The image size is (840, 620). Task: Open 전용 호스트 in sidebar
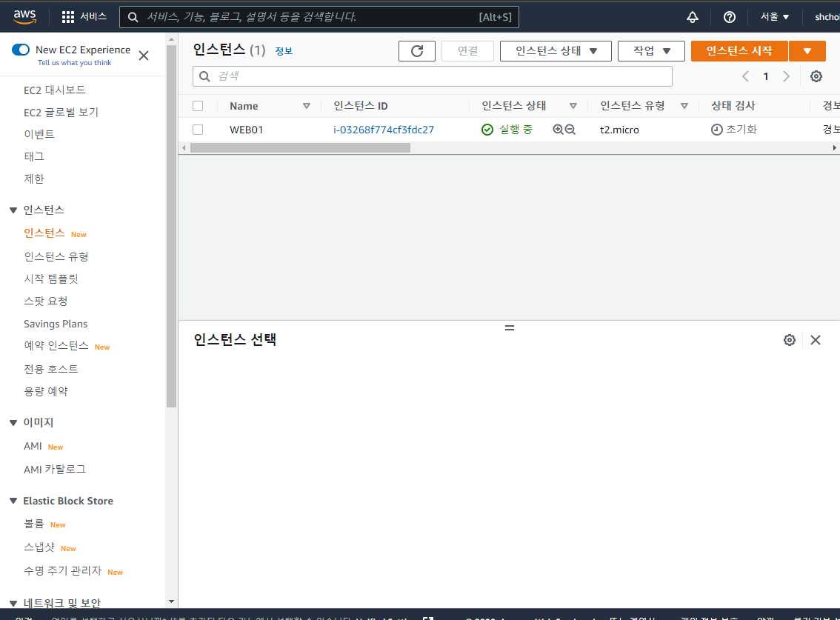tap(51, 369)
